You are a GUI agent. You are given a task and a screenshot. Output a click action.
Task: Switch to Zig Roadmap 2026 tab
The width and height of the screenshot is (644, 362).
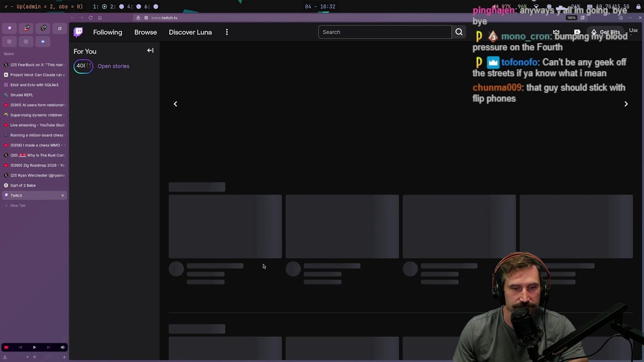(34, 165)
